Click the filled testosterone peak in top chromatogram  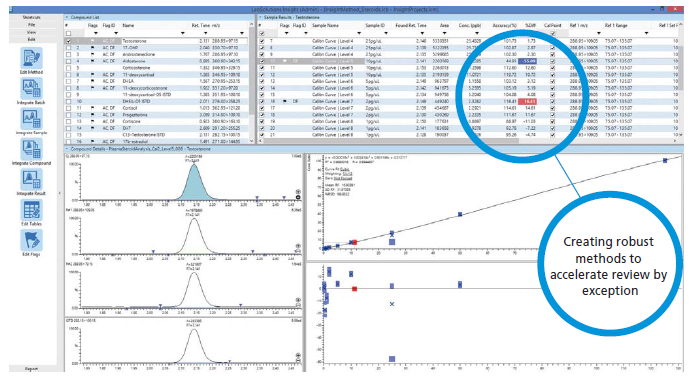194,184
